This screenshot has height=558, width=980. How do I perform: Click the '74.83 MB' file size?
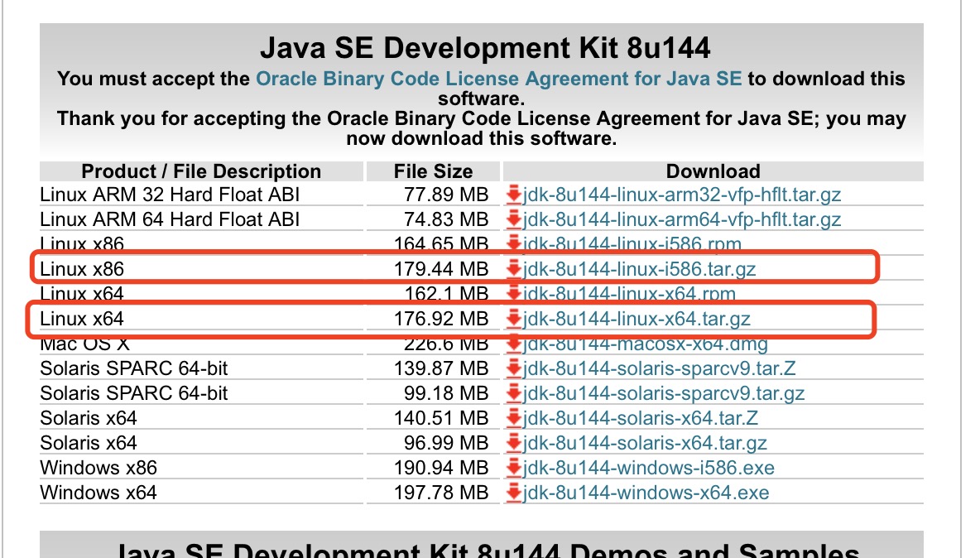[446, 219]
